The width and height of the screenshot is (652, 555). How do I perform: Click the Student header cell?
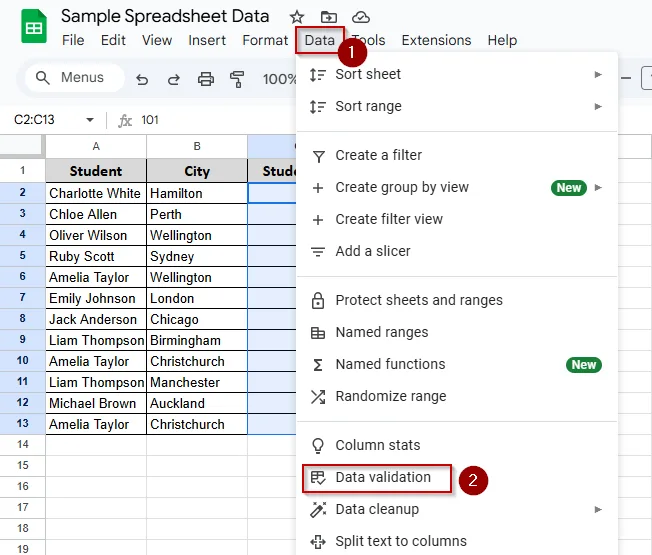click(x=96, y=171)
